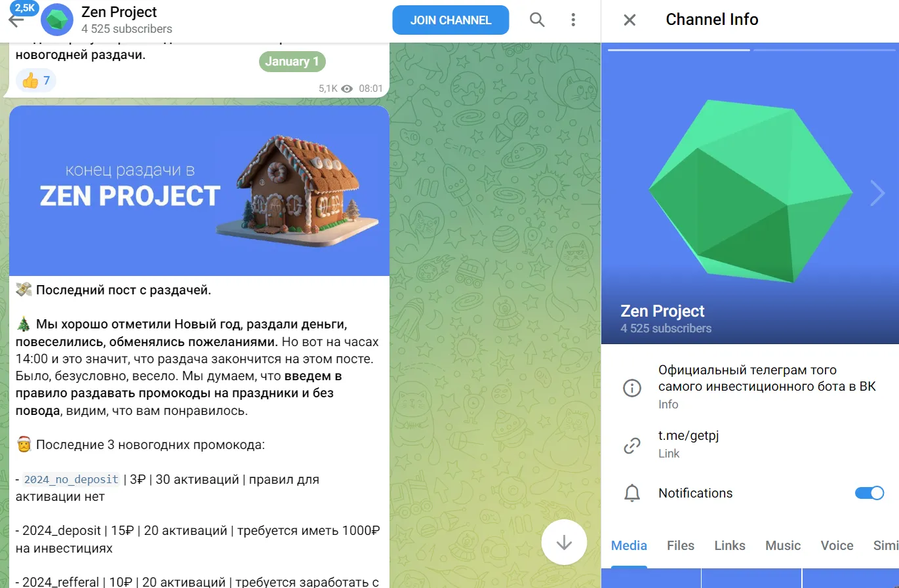Click line 'Последние 3 новогодних промокода:'

click(x=150, y=445)
